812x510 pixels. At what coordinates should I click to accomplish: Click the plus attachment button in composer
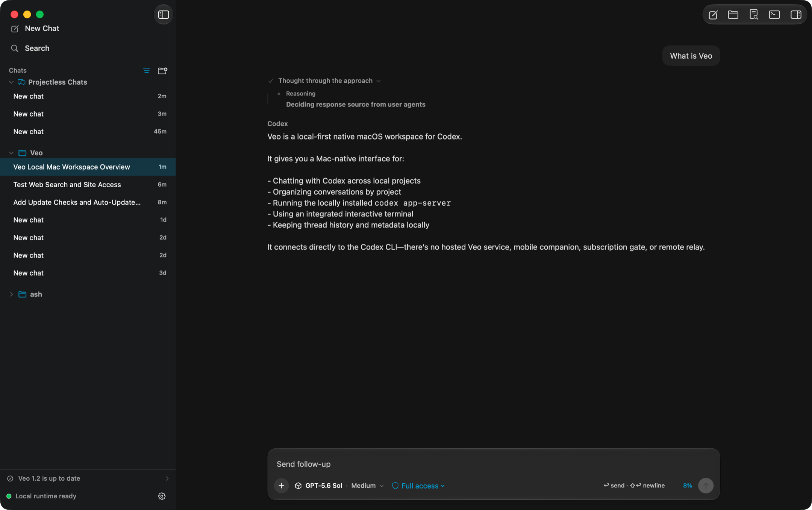click(x=281, y=486)
